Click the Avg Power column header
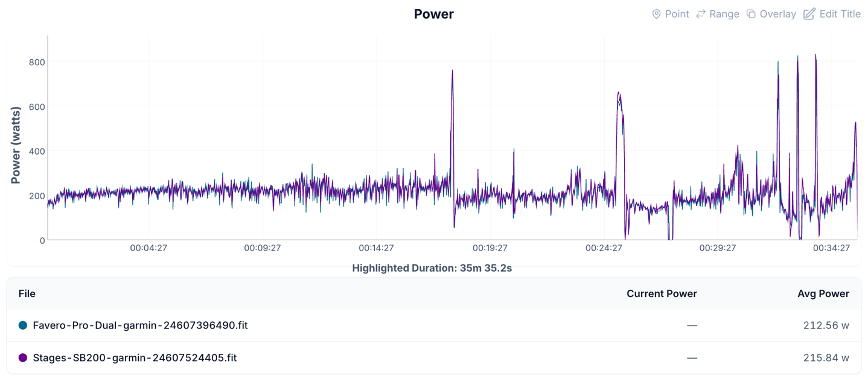Image resolution: width=868 pixels, height=378 pixels. pyautogui.click(x=823, y=294)
